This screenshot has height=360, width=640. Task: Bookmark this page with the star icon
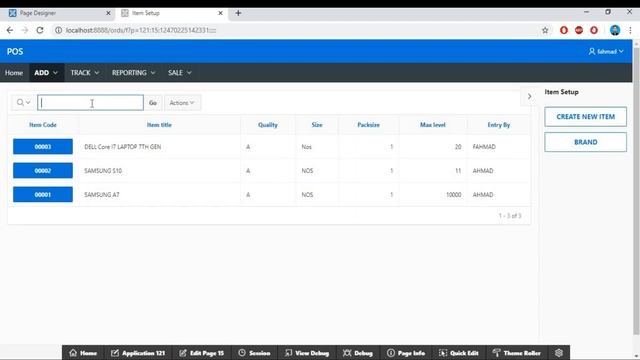545,30
